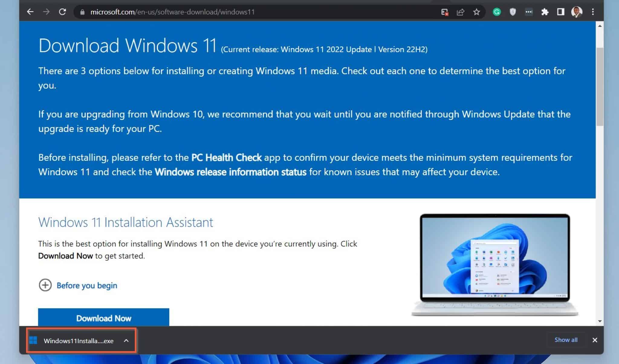Click the shield extension icon
This screenshot has width=619, height=364.
(513, 12)
